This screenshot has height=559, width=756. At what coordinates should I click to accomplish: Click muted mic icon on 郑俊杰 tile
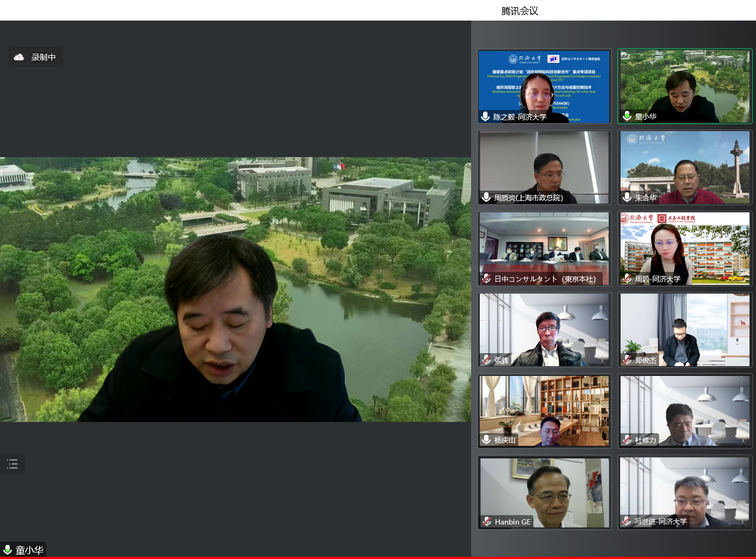point(627,360)
